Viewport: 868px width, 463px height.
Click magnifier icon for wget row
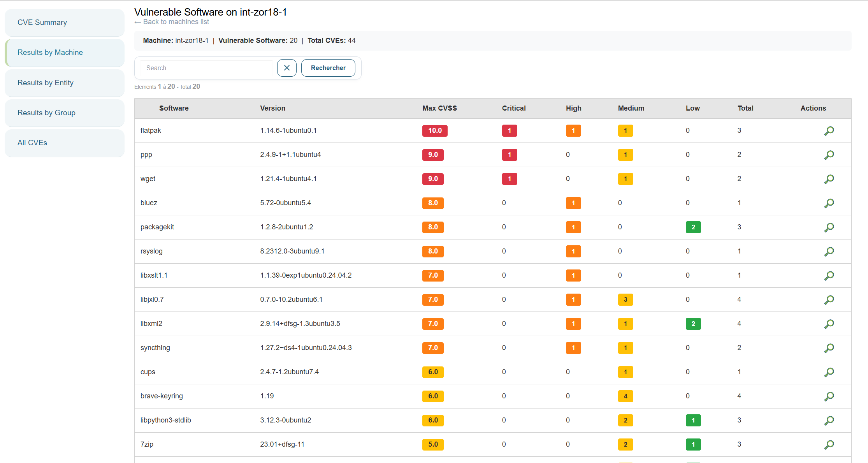[829, 179]
